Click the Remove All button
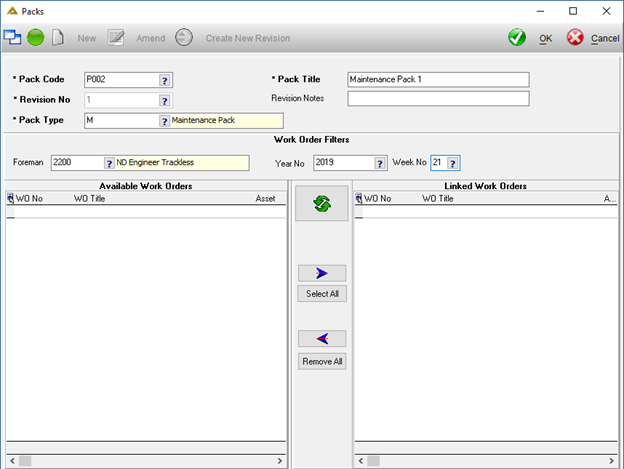Viewport: 624px width, 469px height. [x=322, y=361]
